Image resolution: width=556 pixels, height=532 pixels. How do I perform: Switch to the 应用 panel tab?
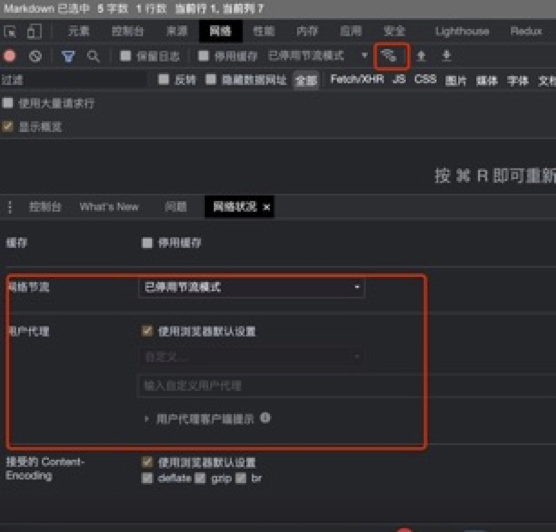351,31
